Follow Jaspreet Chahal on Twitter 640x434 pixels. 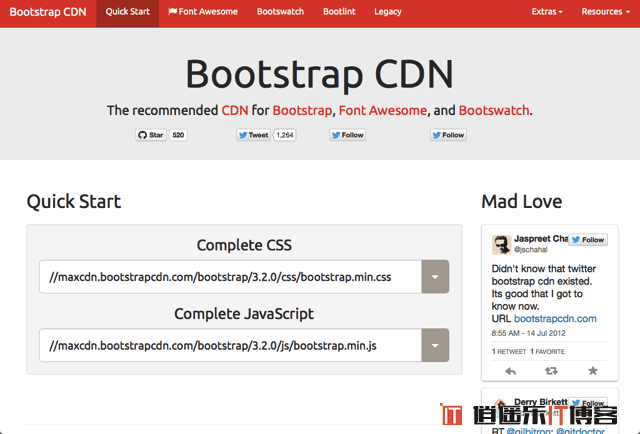coord(588,240)
